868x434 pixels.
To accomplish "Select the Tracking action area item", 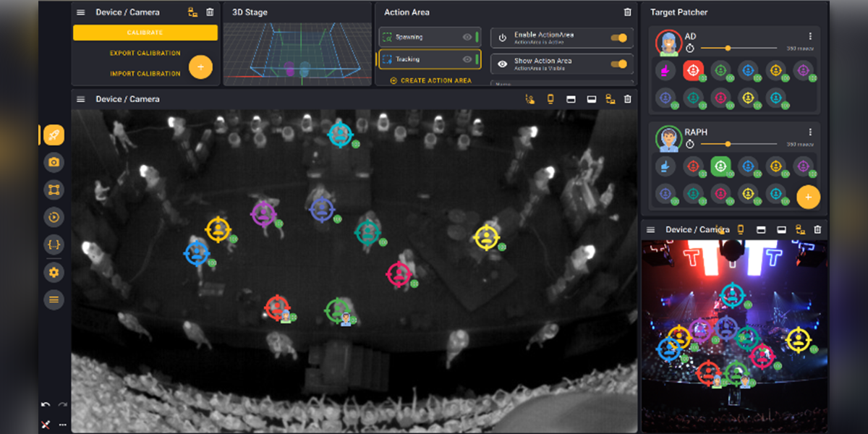I will tap(420, 59).
